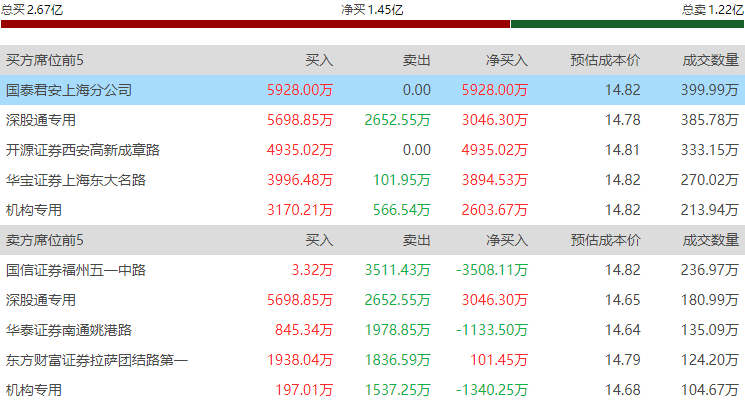Click the 845.34万 buy amount
This screenshot has height=403, width=745.
coord(304,330)
